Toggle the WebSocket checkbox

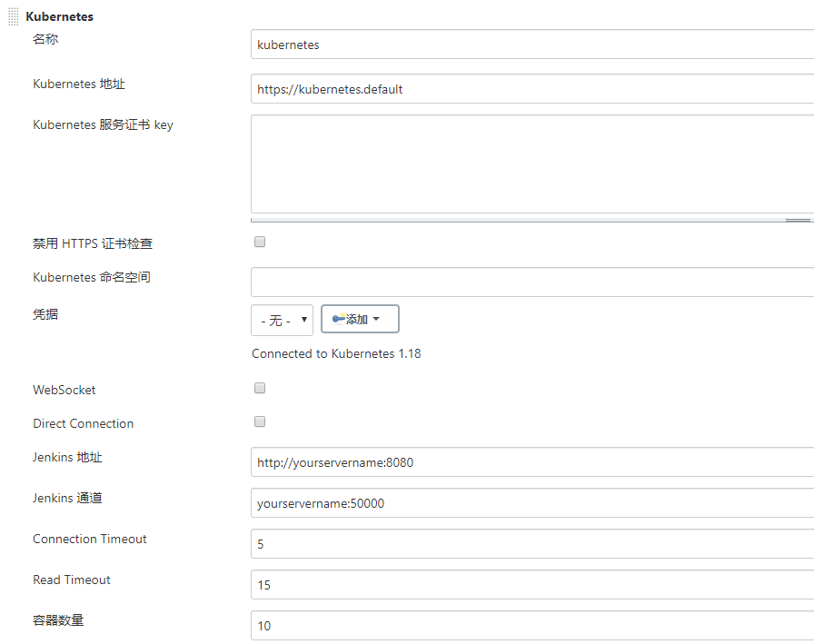coord(260,388)
